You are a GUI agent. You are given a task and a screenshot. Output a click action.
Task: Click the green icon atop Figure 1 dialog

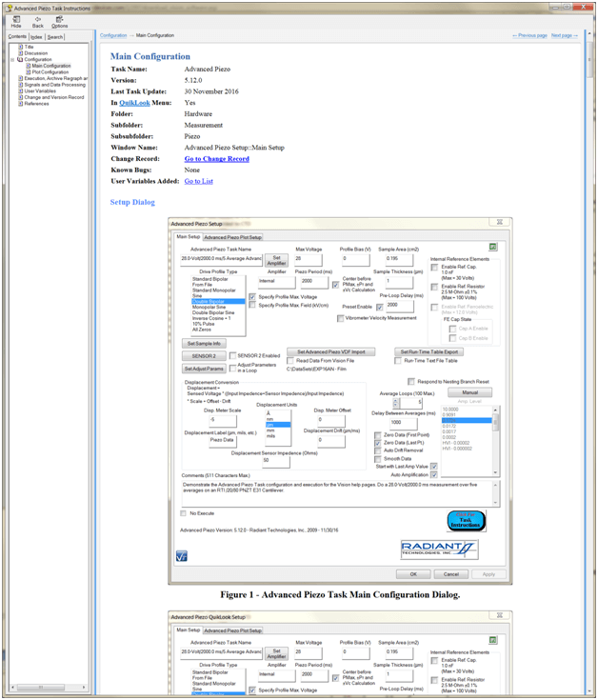(x=492, y=247)
